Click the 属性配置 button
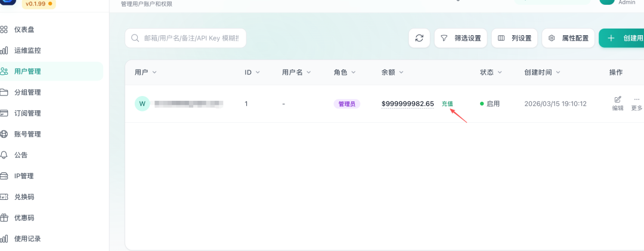Screen dimensions: 644x251 click(568, 38)
